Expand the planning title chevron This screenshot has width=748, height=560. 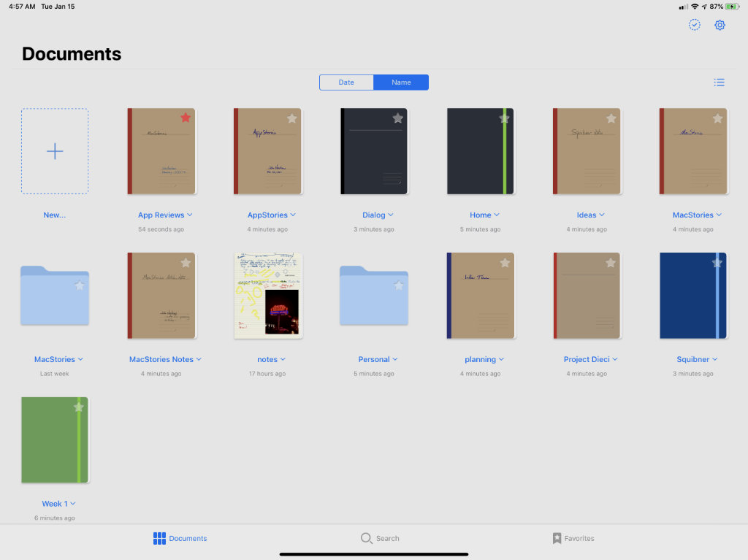501,359
